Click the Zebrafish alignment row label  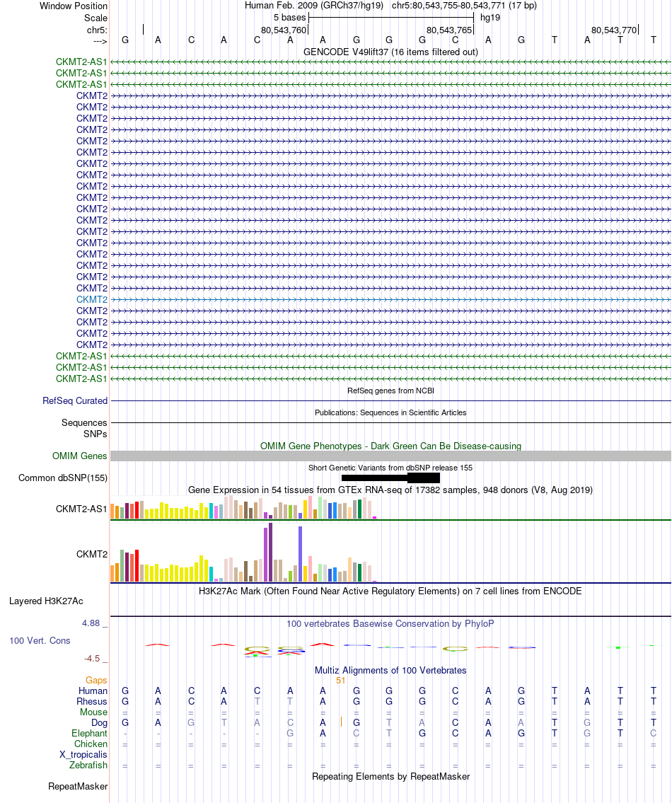point(88,765)
